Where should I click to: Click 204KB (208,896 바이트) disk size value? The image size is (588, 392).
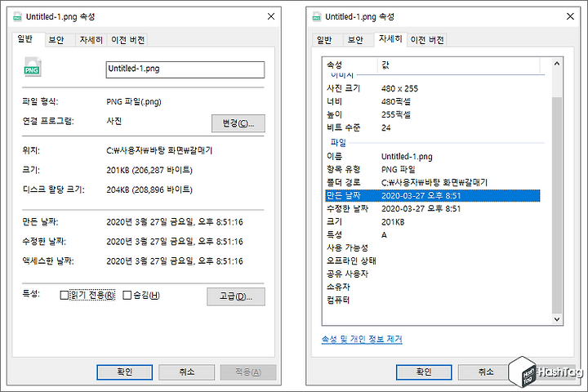click(149, 189)
